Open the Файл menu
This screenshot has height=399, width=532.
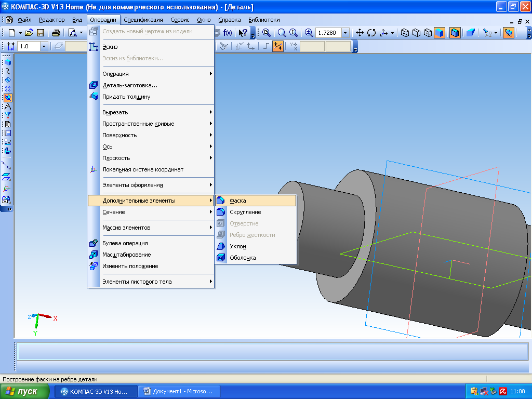pos(24,20)
